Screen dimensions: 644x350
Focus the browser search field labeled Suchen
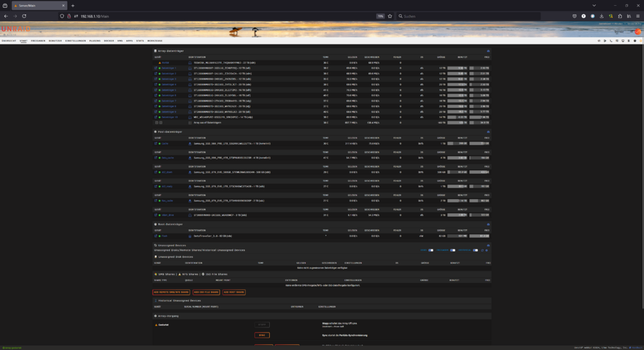[468, 16]
